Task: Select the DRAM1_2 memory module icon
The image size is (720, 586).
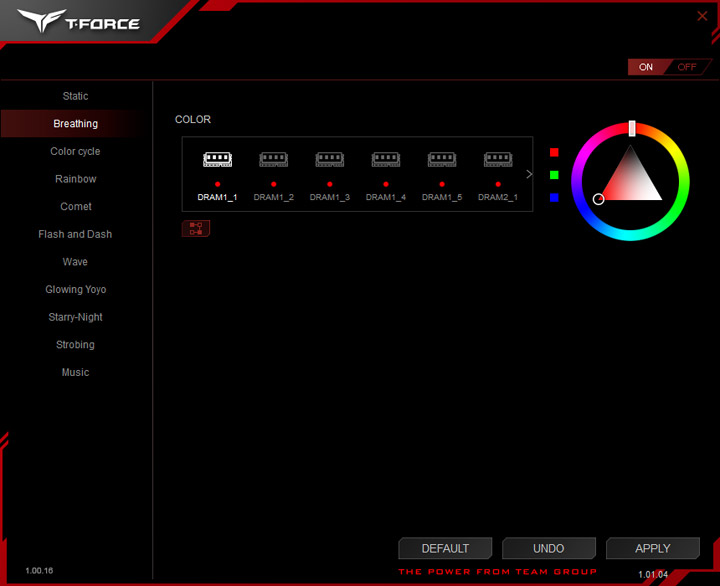Action: tap(274, 159)
